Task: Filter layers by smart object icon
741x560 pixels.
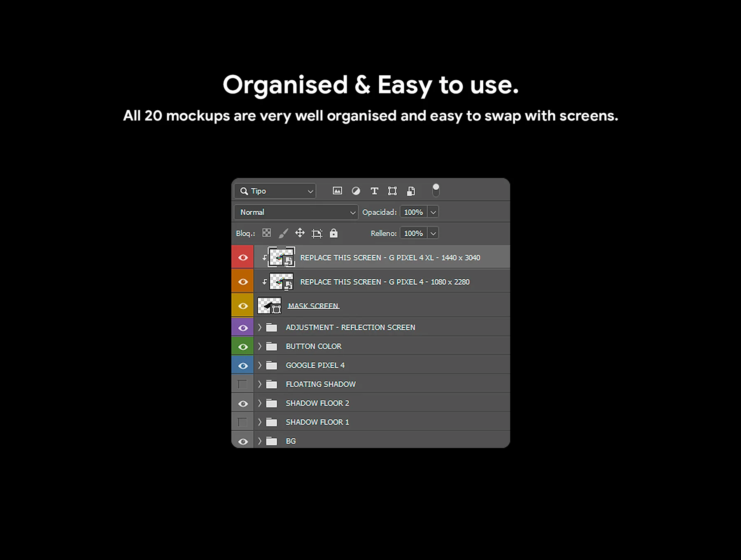Action: (411, 191)
